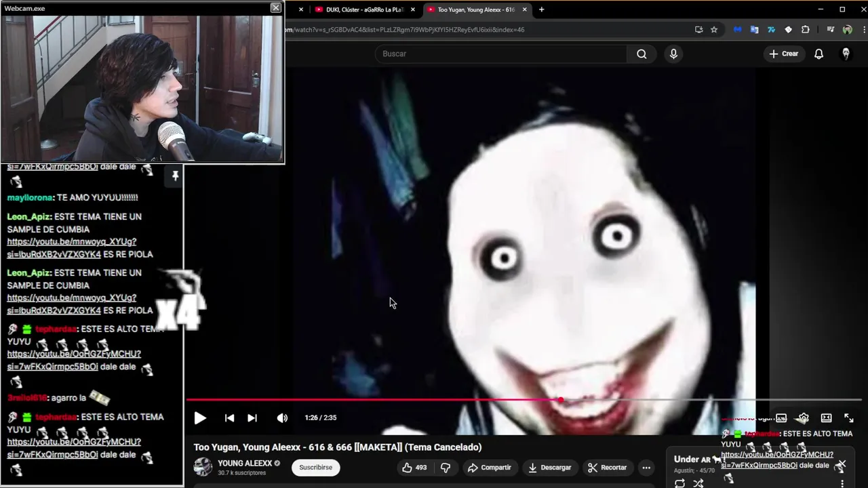Click the Recortar clip button
This screenshot has height=488, width=868.
click(608, 468)
